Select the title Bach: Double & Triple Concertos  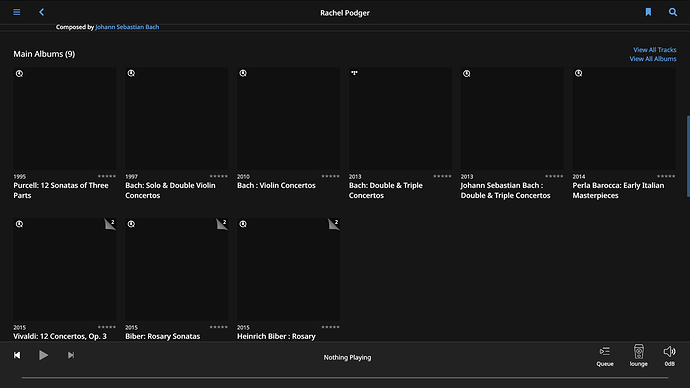click(386, 190)
